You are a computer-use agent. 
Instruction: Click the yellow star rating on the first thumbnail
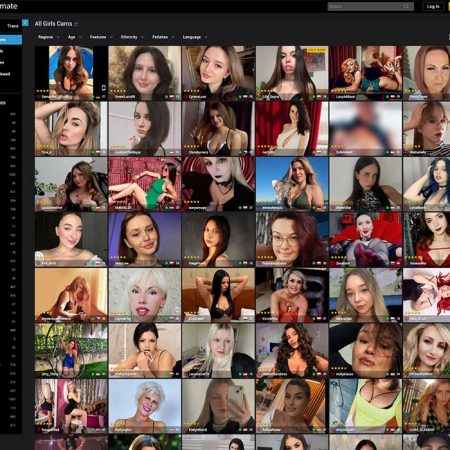(x=43, y=91)
